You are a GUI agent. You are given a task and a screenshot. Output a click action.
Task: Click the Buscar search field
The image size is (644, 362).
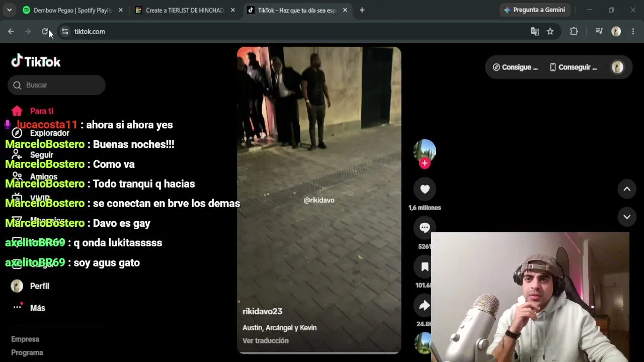tap(56, 85)
